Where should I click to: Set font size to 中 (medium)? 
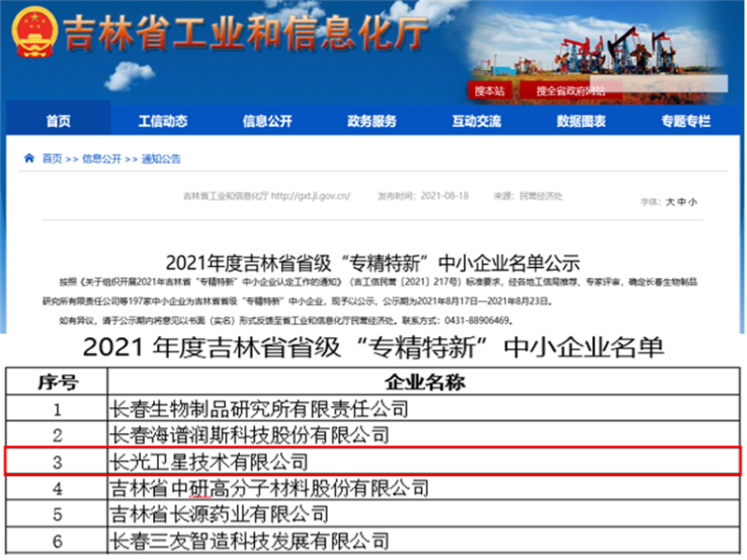tap(681, 202)
